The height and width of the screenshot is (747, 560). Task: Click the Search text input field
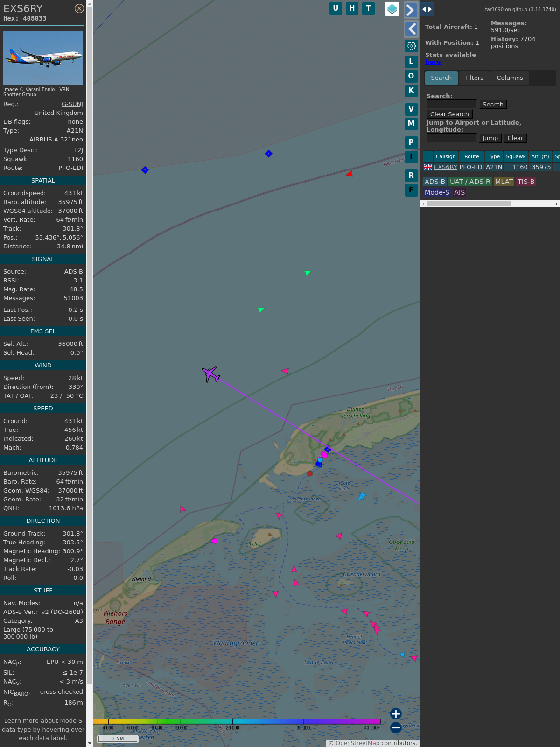coord(451,105)
